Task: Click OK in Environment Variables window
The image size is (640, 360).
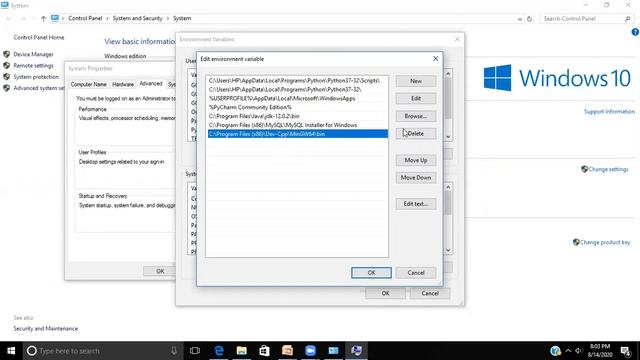Action: point(385,293)
